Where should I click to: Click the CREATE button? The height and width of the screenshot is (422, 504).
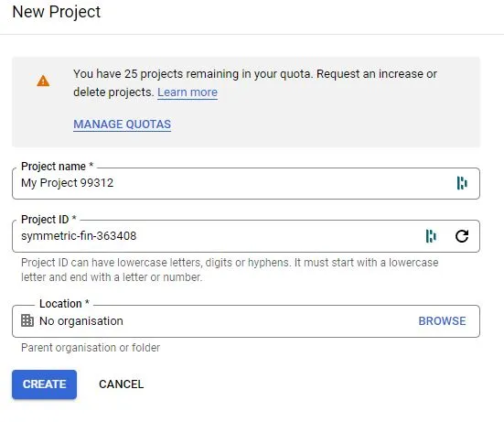pos(44,384)
